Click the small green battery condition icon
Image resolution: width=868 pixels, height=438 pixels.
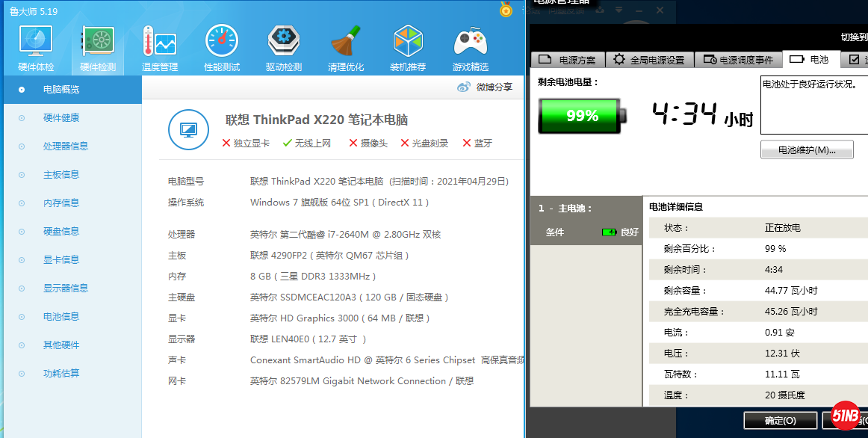[x=609, y=232]
